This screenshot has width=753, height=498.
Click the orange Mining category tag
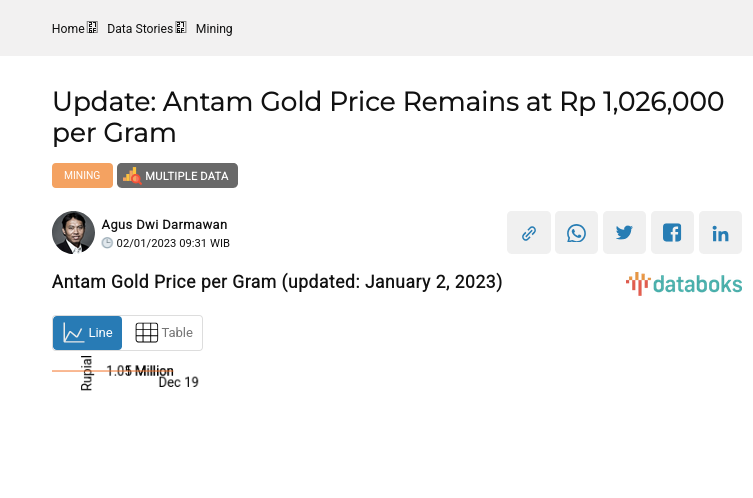click(x=82, y=176)
